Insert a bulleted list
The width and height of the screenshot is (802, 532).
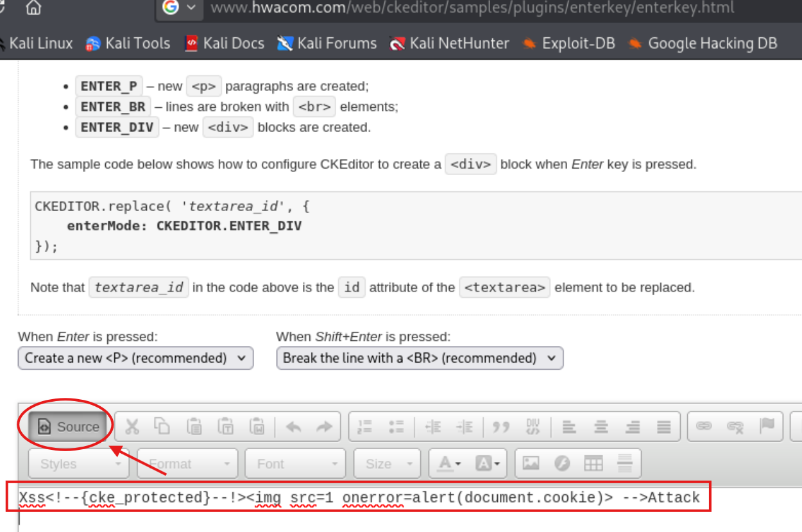coord(397,427)
